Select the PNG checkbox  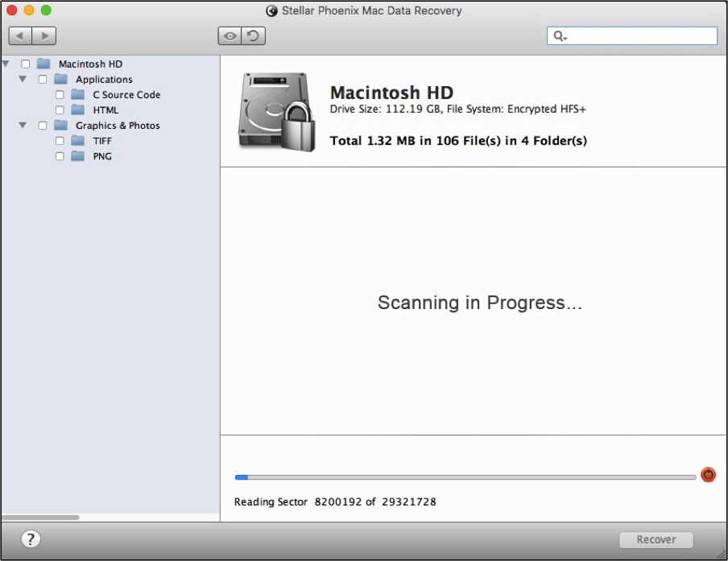click(60, 156)
